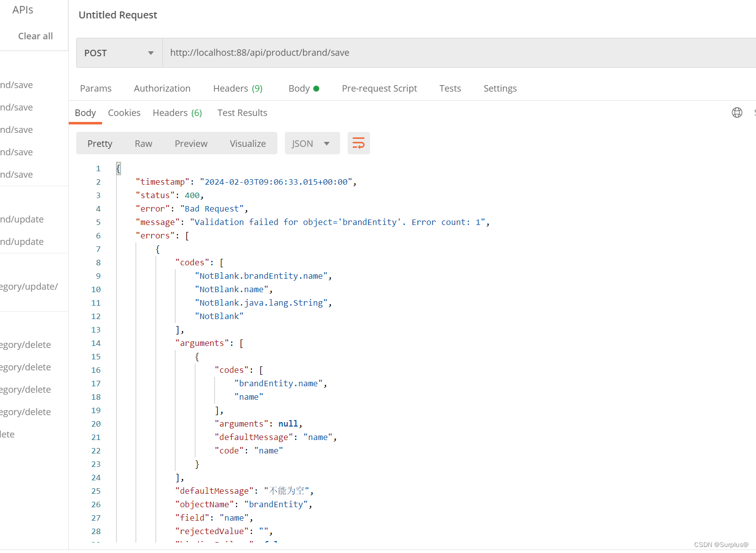The height and width of the screenshot is (553, 756).
Task: Click the Untitled Request title
Action: (118, 15)
